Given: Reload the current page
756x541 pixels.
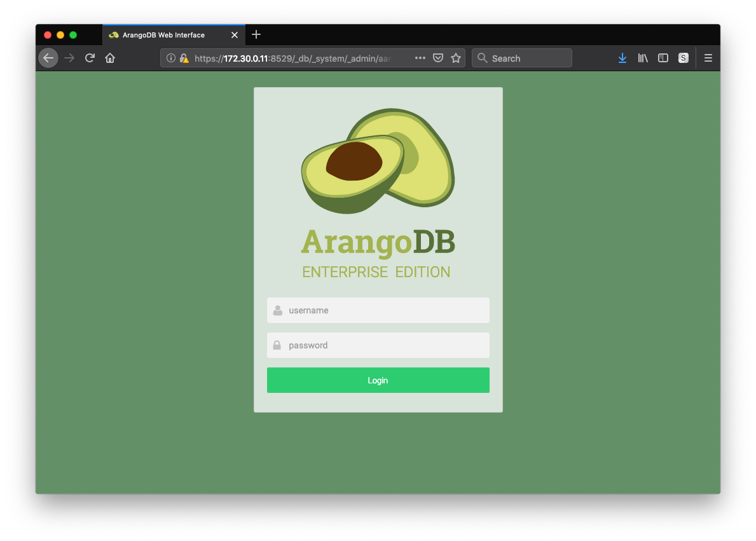Looking at the screenshot, I should click(90, 58).
